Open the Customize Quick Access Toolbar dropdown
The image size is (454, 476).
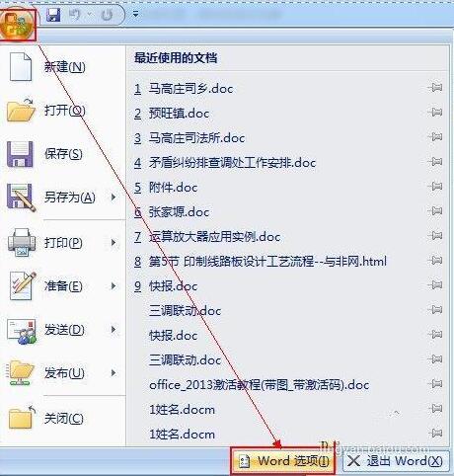tap(135, 14)
